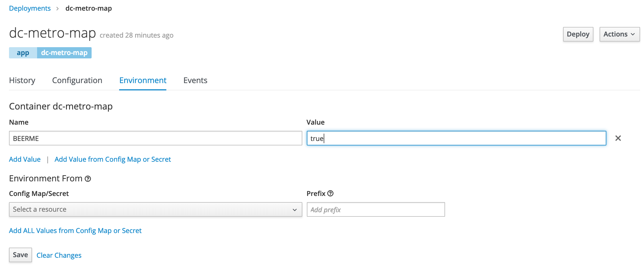Focus the BEERME name input field
The image size is (644, 274).
tap(156, 138)
